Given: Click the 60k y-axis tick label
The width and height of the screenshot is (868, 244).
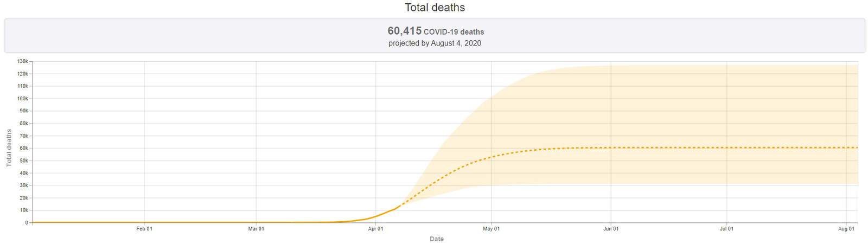Looking at the screenshot, I should pos(24,148).
